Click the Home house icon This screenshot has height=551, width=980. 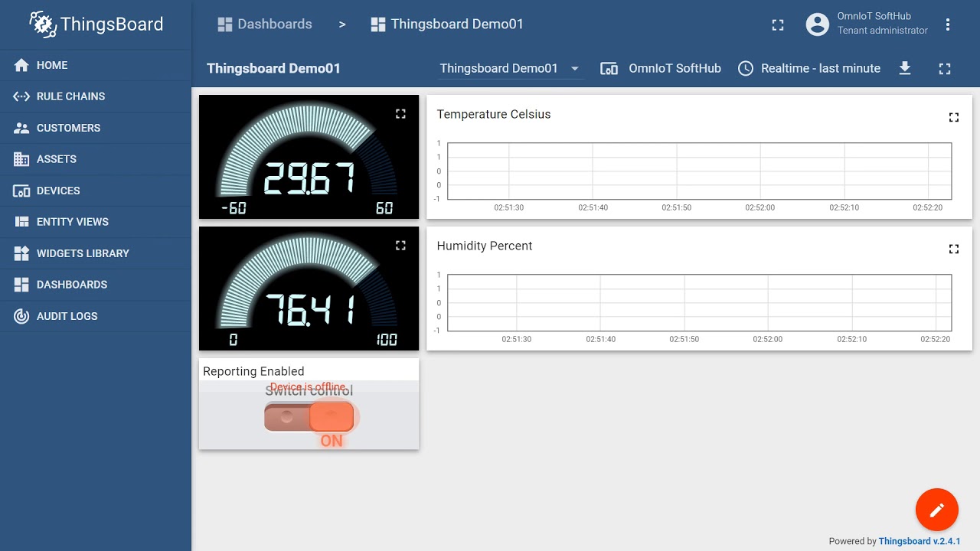(21, 65)
